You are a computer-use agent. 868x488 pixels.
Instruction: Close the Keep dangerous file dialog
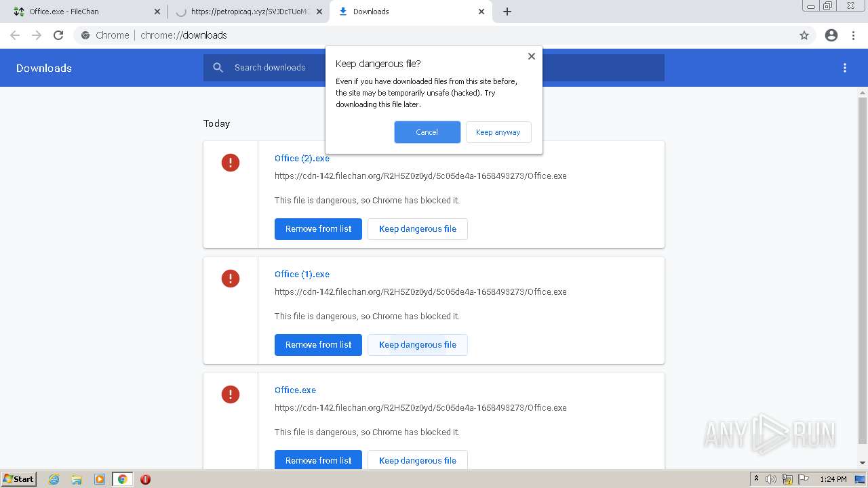[x=532, y=56]
